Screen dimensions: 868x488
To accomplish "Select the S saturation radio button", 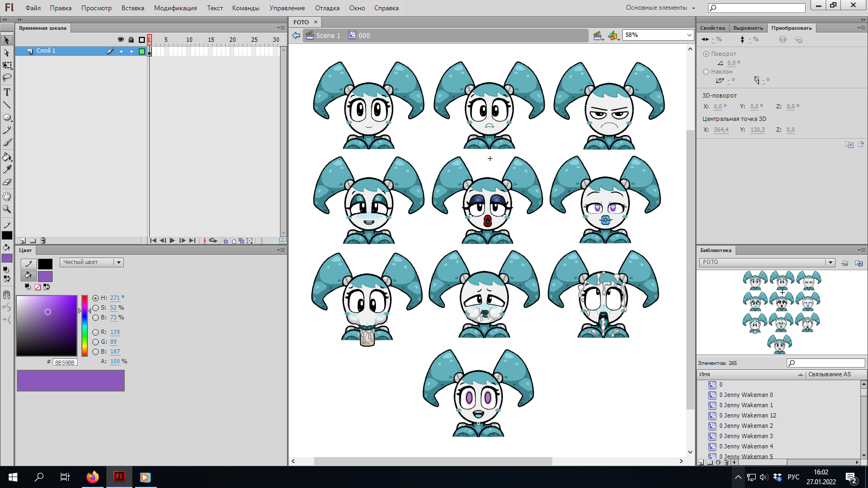I will 95,308.
